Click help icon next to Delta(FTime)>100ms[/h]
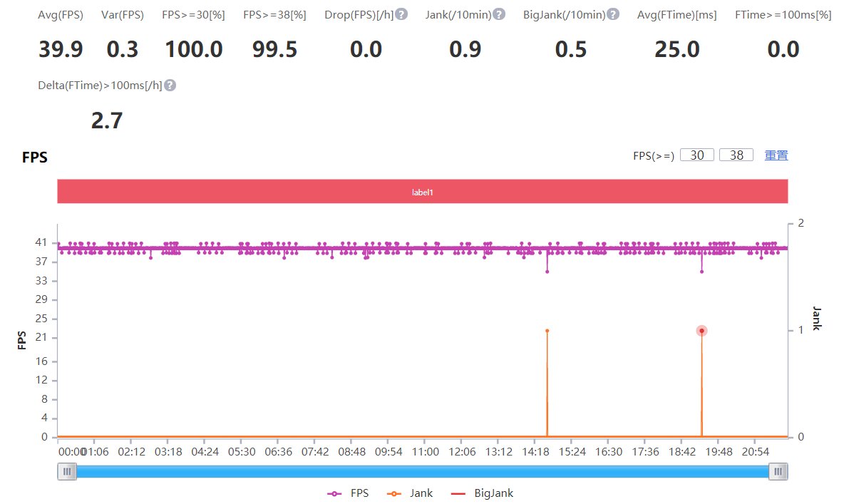The height and width of the screenshot is (504, 844). 170,85
